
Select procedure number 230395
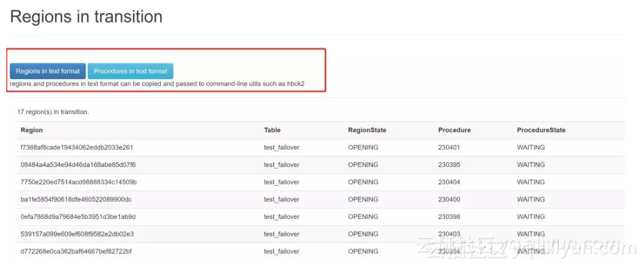point(449,165)
